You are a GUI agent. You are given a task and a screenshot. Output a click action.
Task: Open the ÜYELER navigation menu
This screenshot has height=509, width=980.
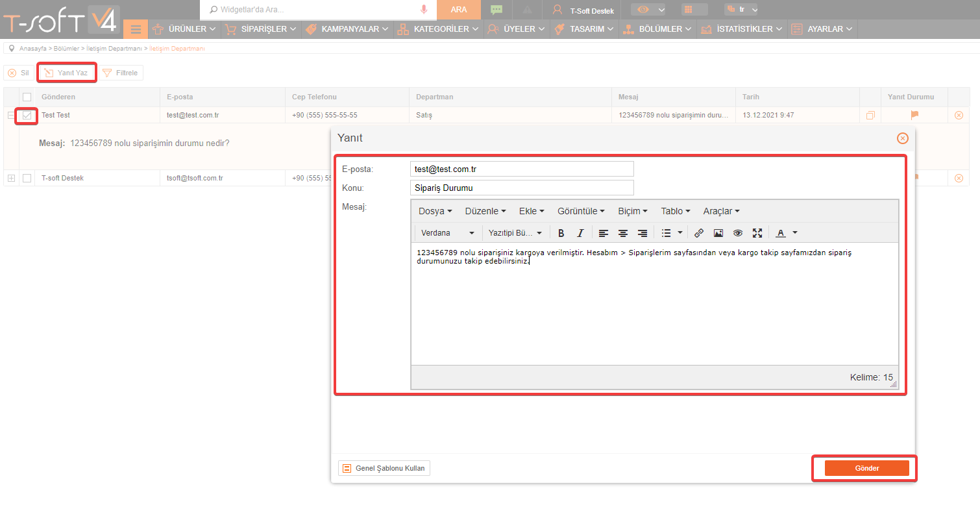[516, 29]
